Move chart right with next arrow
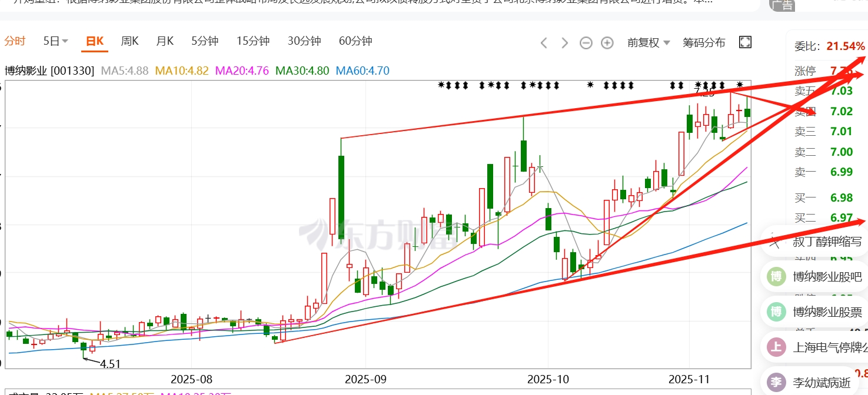The image size is (868, 395). click(564, 43)
